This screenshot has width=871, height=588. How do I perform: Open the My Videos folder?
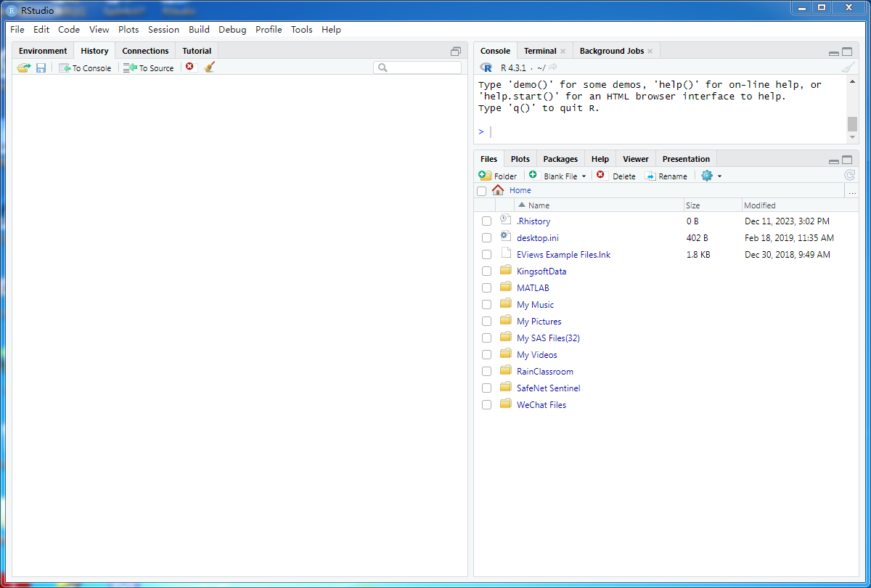(x=537, y=355)
